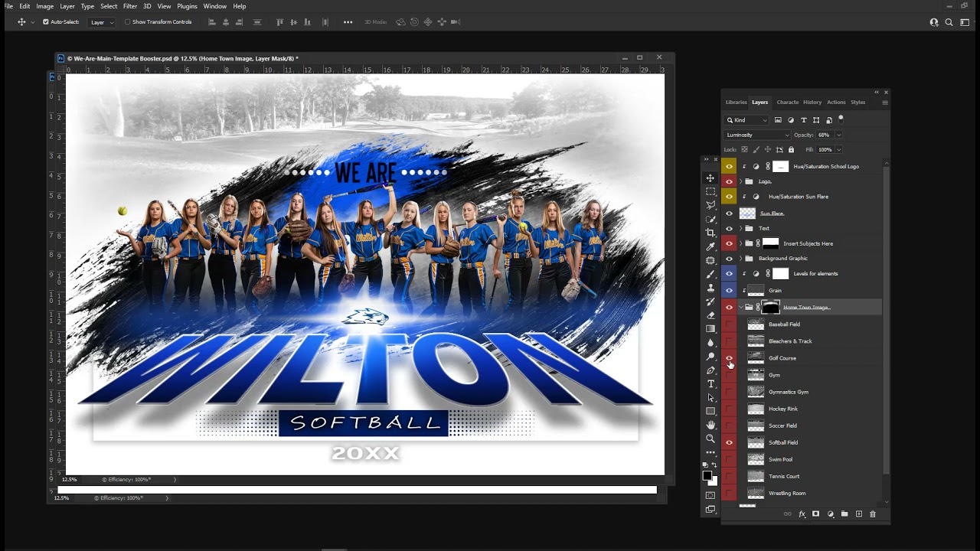
Task: Collapse the Home Town Image group
Action: tap(740, 308)
